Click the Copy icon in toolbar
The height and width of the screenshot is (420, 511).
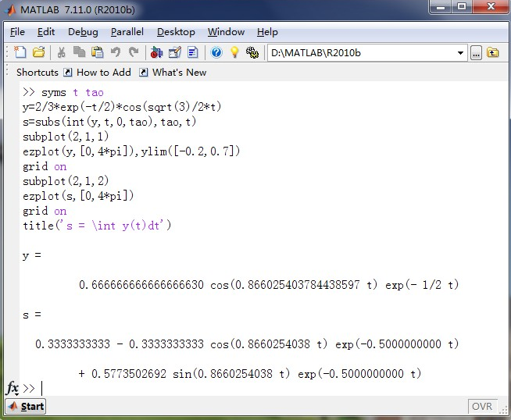pos(79,52)
